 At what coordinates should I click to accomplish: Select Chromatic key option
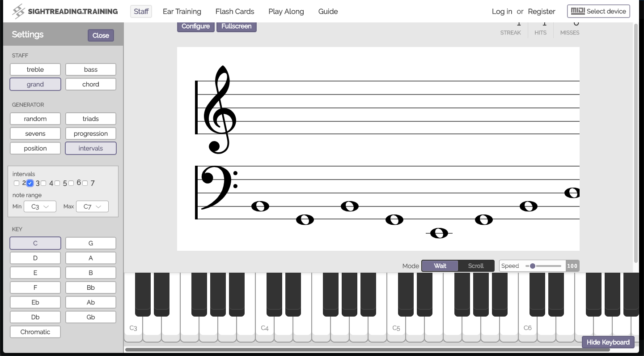(x=35, y=332)
